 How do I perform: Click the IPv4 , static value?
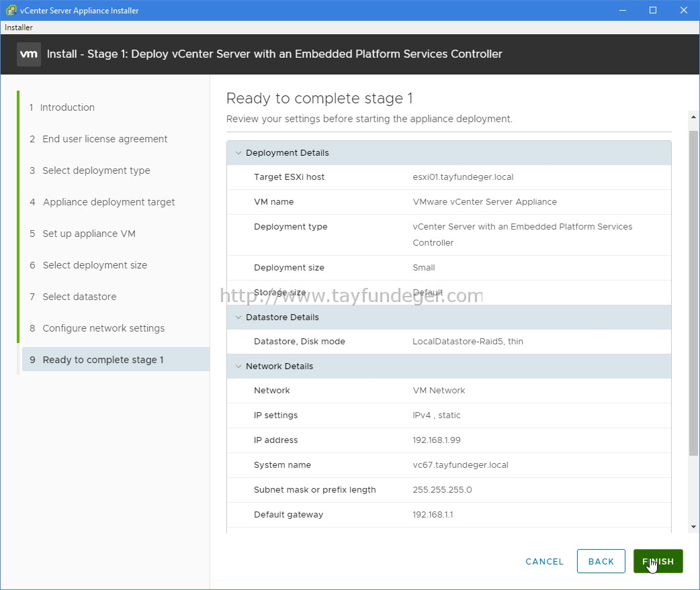coord(436,415)
